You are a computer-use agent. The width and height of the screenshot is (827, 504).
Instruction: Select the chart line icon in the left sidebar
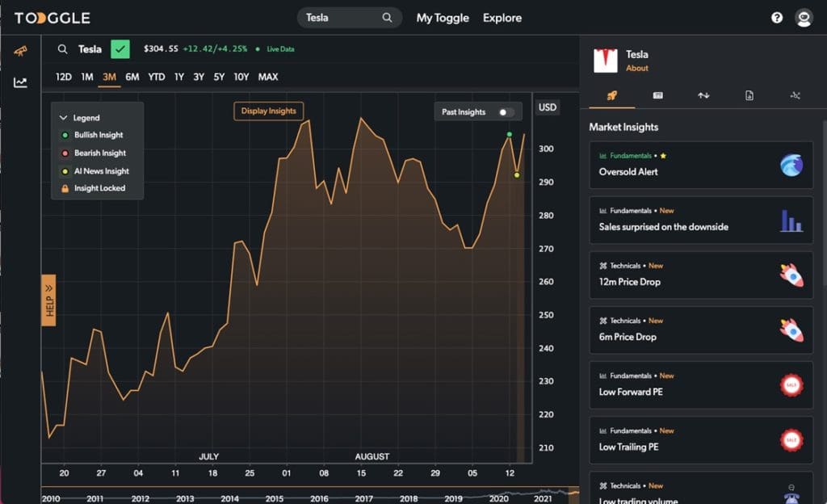click(20, 82)
